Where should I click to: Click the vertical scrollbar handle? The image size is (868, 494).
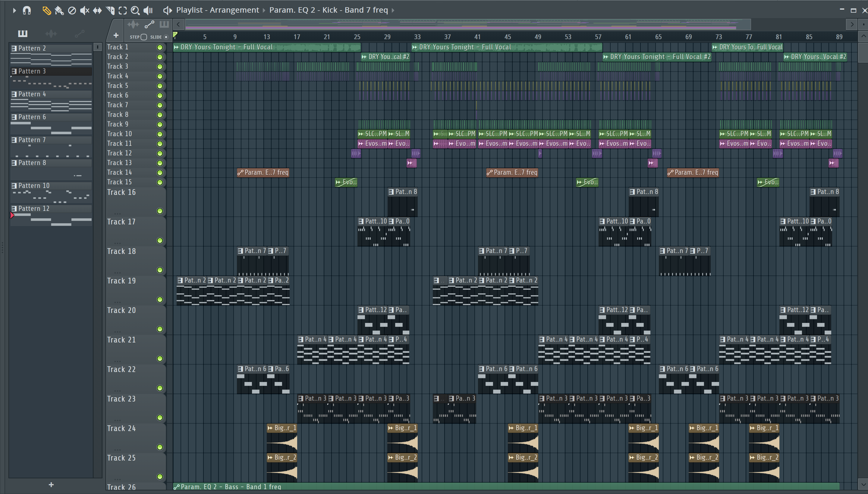[863, 53]
